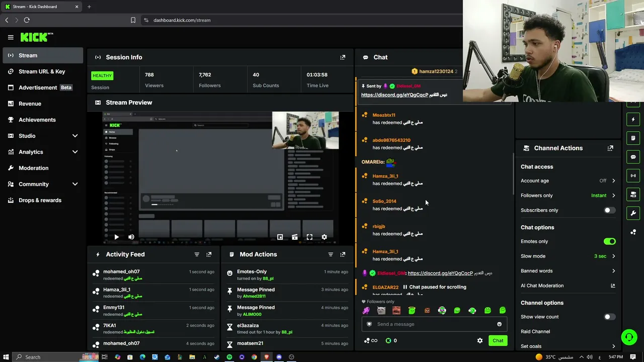Expand the Studio menu
This screenshot has width=644, height=362.
point(43,136)
